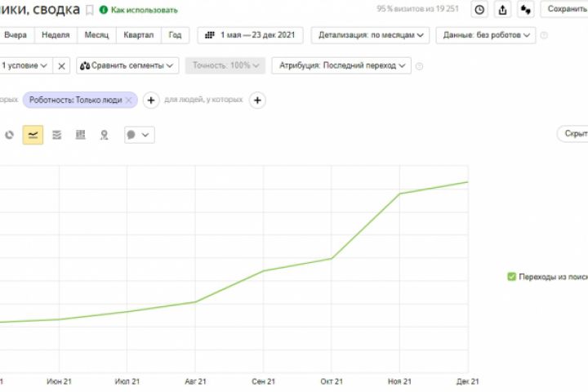This screenshot has width=588, height=392.
Task: Select the Неделя period tab
Action: click(x=56, y=35)
